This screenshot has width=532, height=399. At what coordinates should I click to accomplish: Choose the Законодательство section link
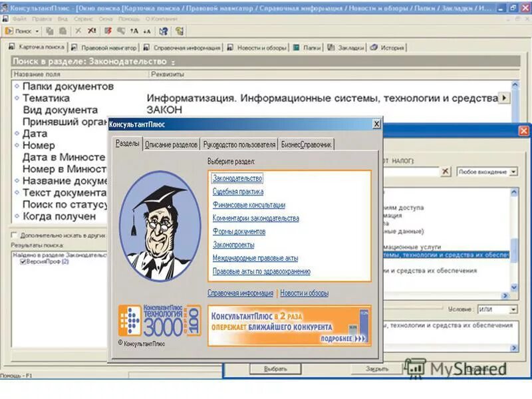(237, 178)
